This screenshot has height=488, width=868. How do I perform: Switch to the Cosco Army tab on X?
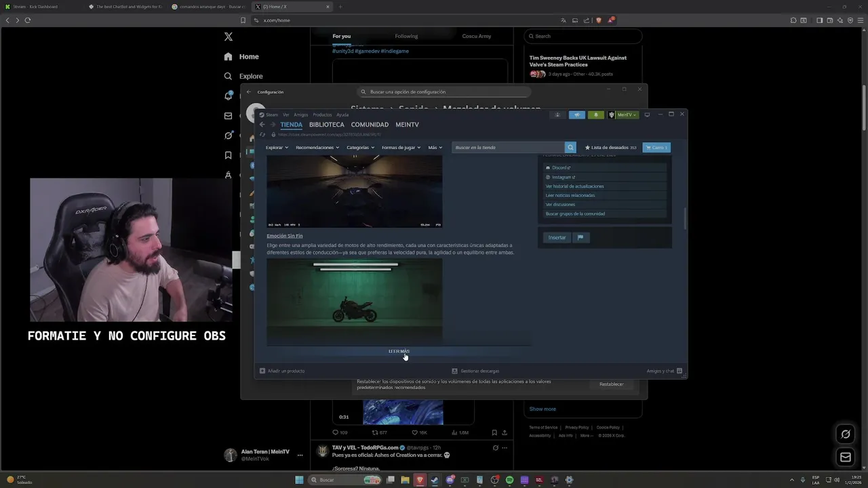tap(477, 36)
